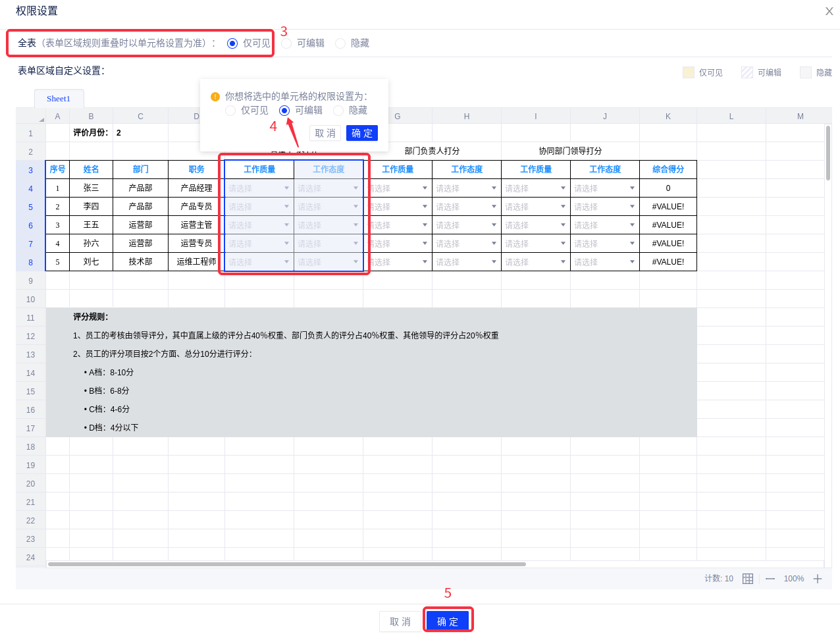Click the bottom 取消 button

coord(400,622)
